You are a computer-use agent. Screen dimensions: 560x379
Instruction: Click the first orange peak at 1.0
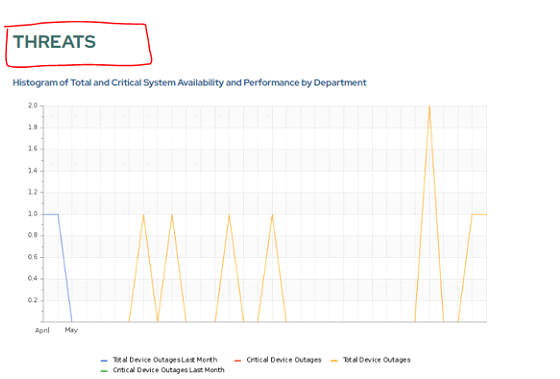(143, 215)
